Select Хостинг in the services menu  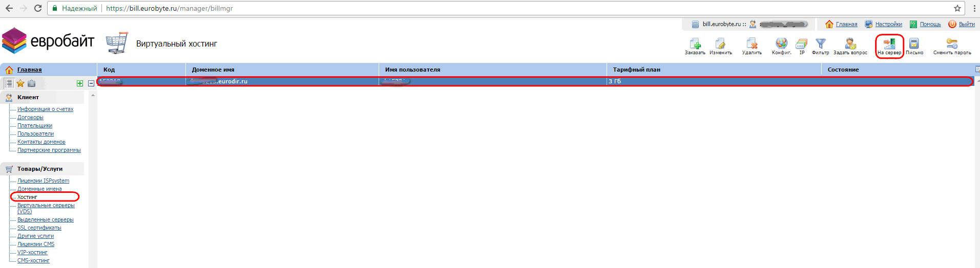pos(28,197)
